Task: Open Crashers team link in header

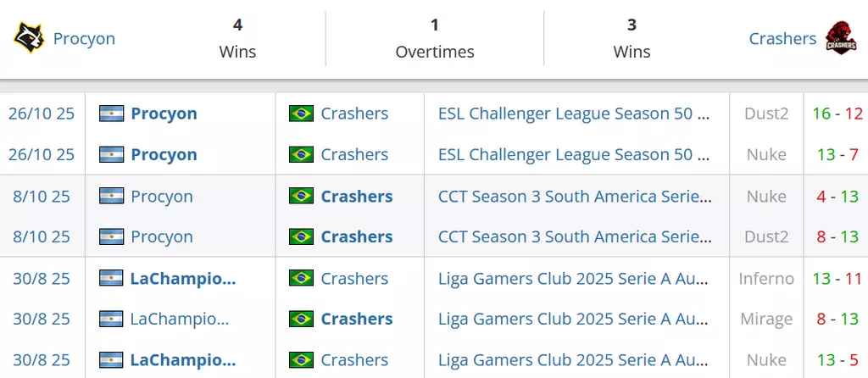Action: pos(782,39)
